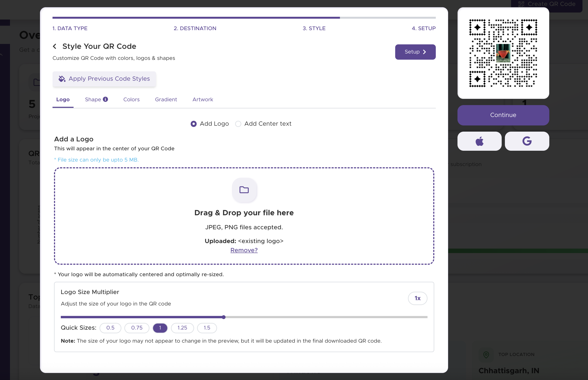Click the Remove? link for uploaded logo

click(244, 250)
